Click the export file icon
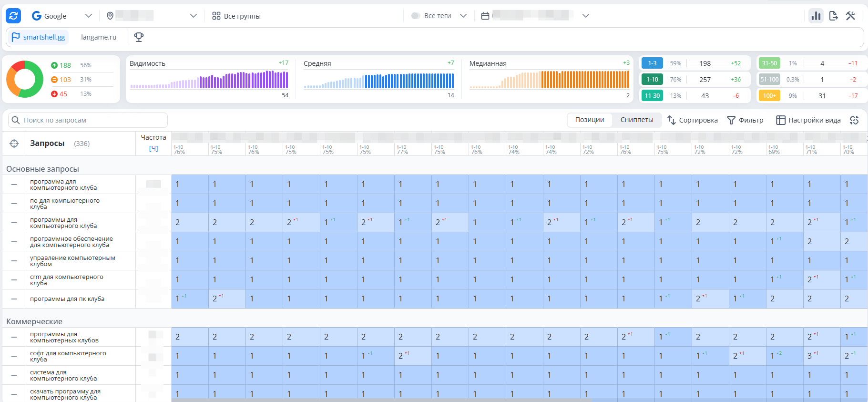868x402 pixels. pyautogui.click(x=833, y=16)
